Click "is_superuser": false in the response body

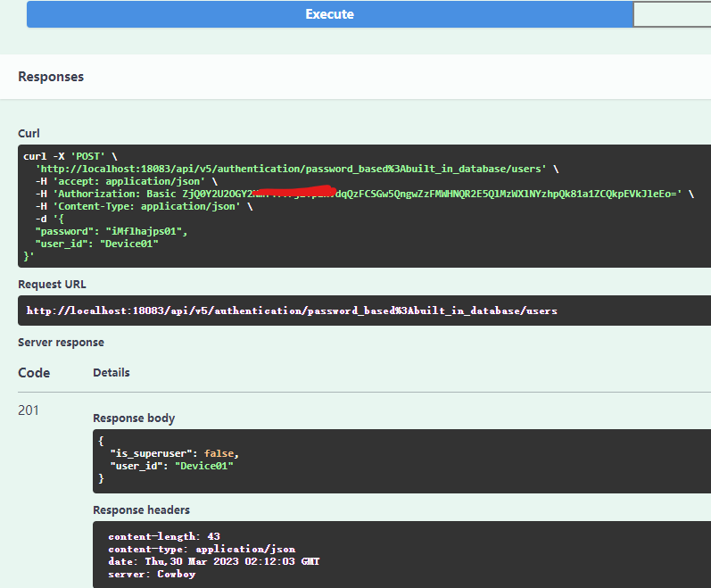[175, 453]
